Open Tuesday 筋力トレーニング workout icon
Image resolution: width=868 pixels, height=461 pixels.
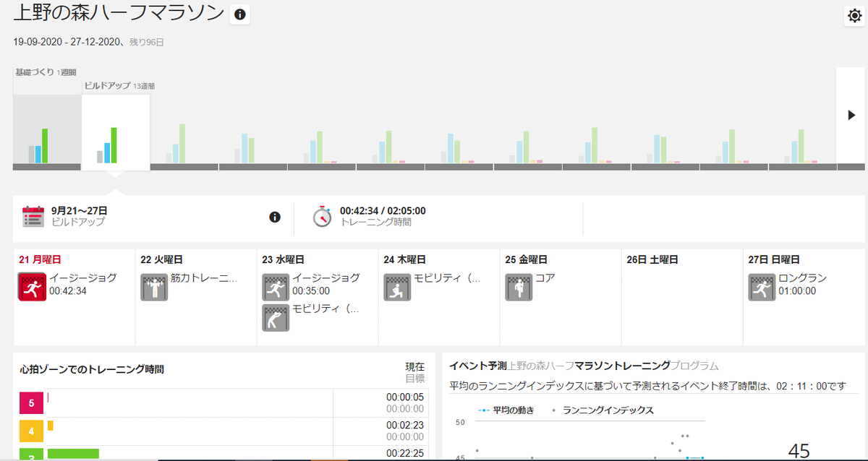click(154, 287)
